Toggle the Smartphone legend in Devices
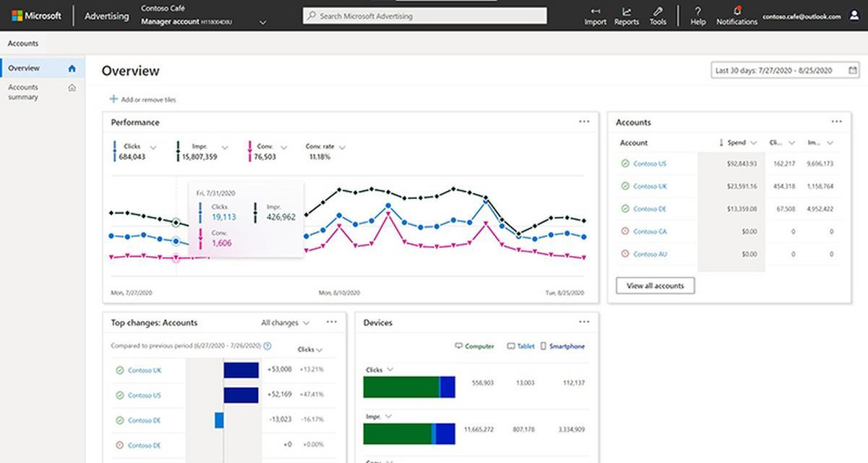The image size is (868, 463). pos(563,347)
